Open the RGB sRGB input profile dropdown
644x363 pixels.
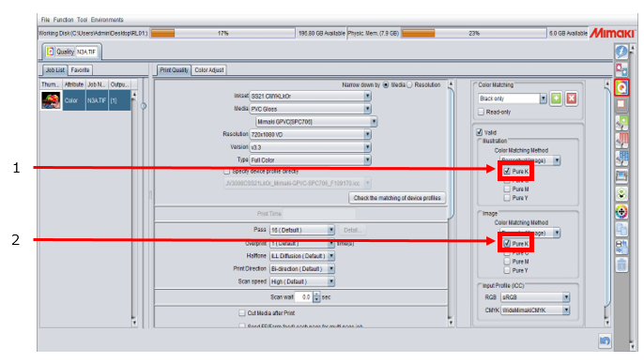535,297
